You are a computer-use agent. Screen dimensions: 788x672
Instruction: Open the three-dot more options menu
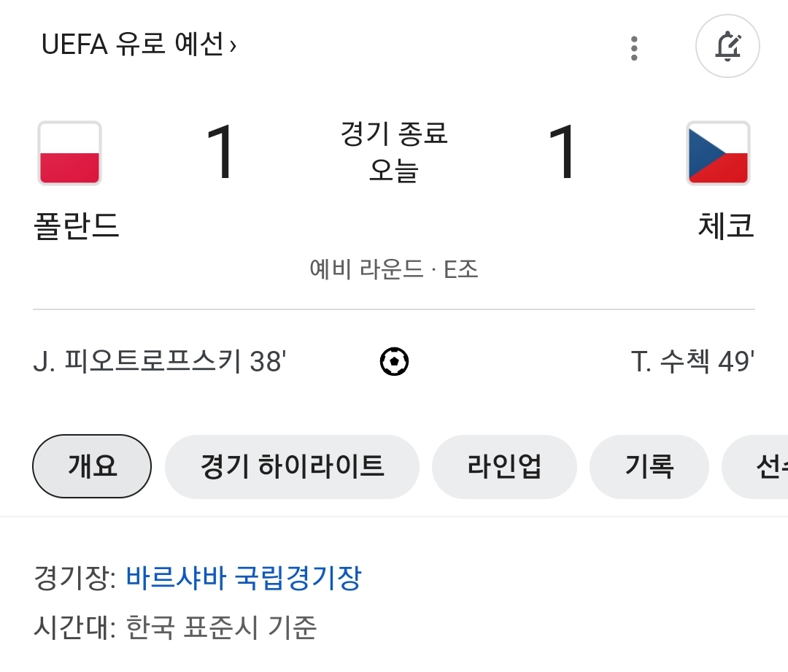[634, 48]
